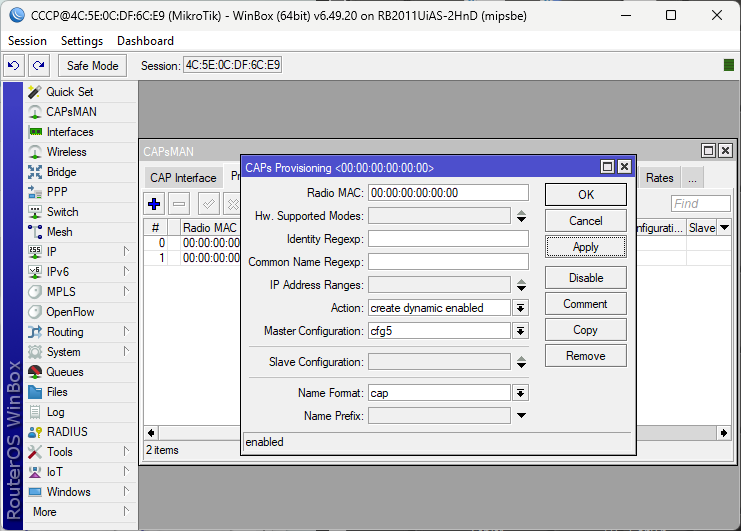The height and width of the screenshot is (531, 741).
Task: Click the right arrow of the horizontal scrollbar
Action: point(724,433)
